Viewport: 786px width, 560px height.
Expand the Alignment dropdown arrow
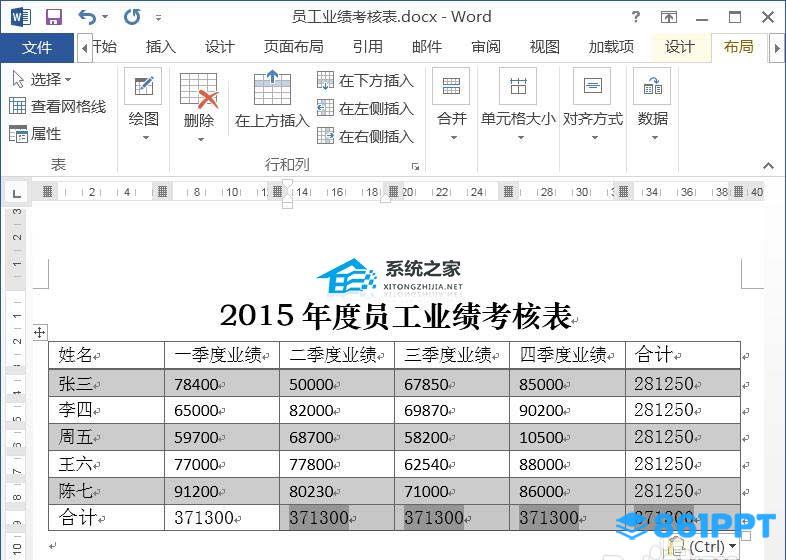pos(595,138)
